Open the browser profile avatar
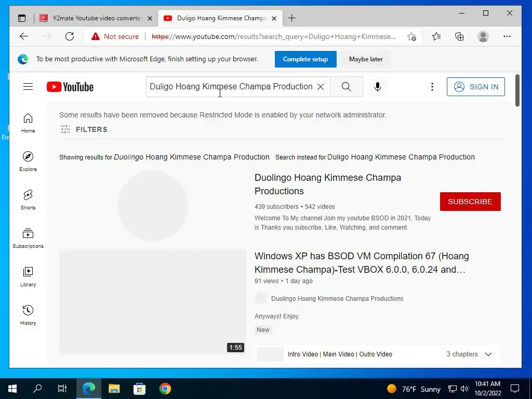The width and height of the screenshot is (532, 399). click(x=483, y=36)
